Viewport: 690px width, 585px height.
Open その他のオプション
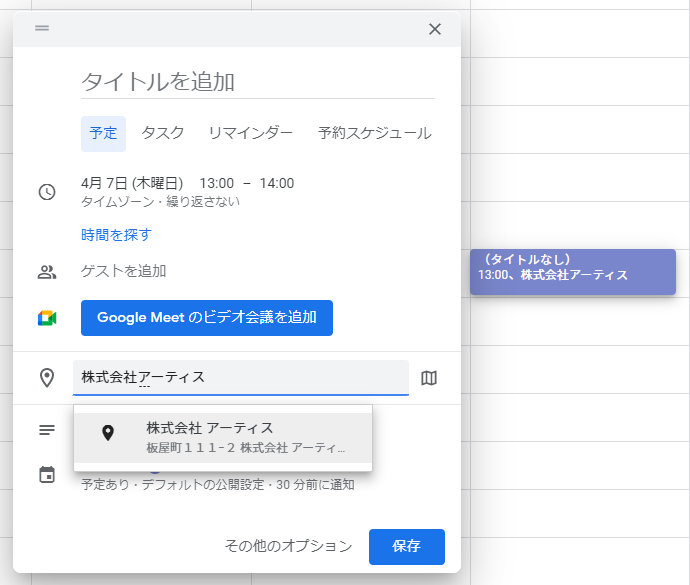tap(289, 546)
